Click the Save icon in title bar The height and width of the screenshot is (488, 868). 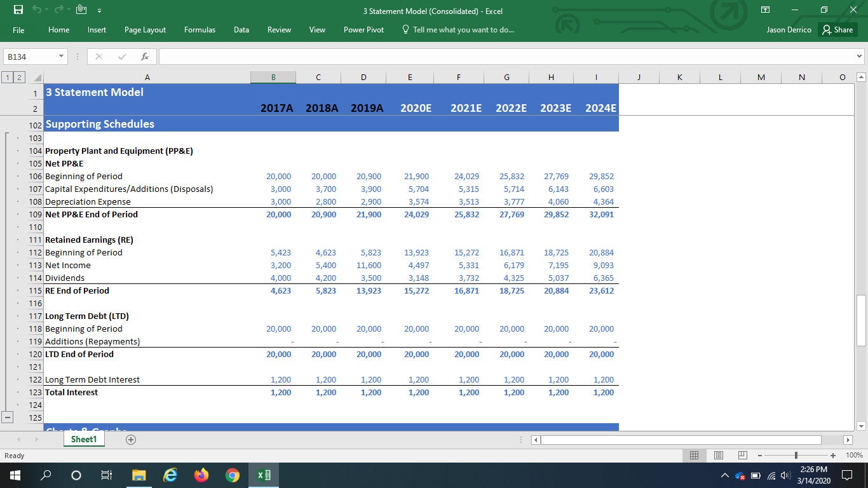point(18,10)
